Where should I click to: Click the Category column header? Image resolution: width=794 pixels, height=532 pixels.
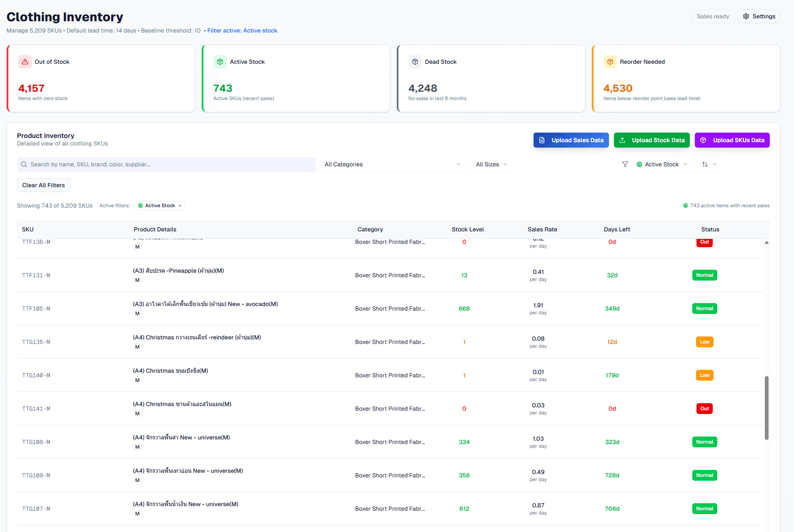[370, 229]
